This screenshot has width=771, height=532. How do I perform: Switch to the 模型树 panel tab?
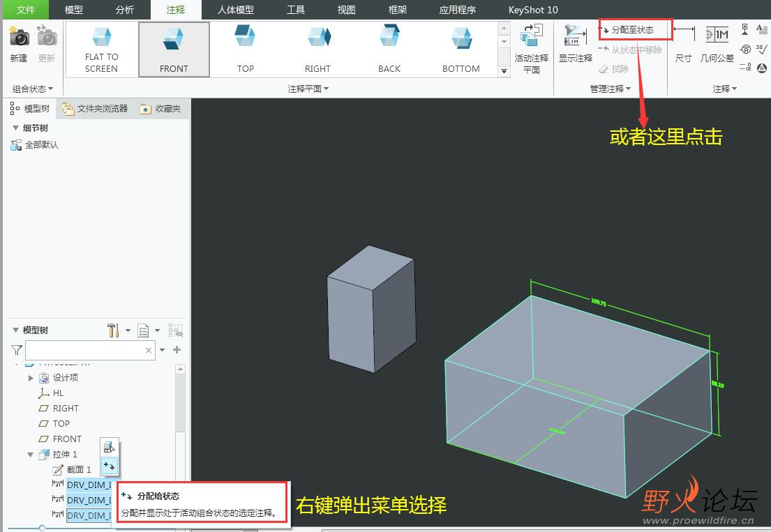tap(30, 109)
